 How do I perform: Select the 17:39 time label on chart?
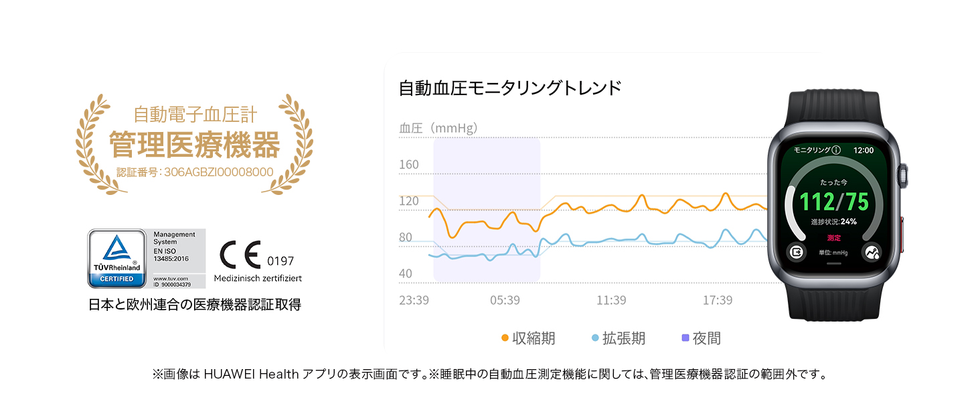717,300
